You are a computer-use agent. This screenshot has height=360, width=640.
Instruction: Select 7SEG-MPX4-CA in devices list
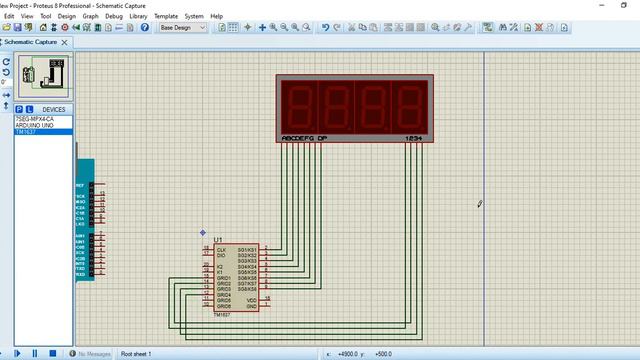point(35,119)
